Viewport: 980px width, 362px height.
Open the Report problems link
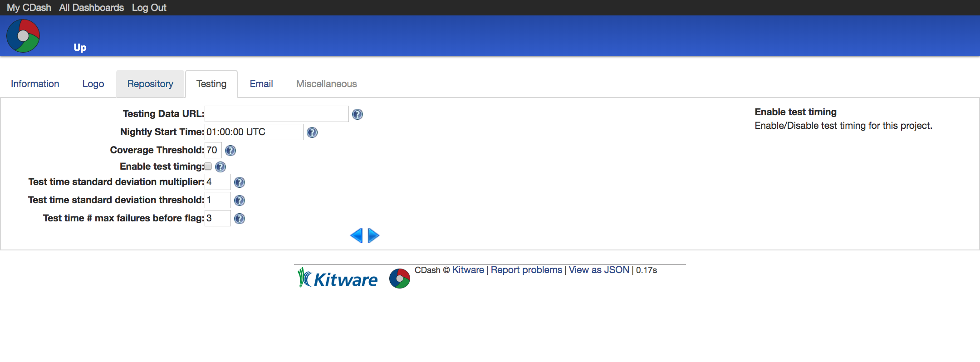pos(526,270)
